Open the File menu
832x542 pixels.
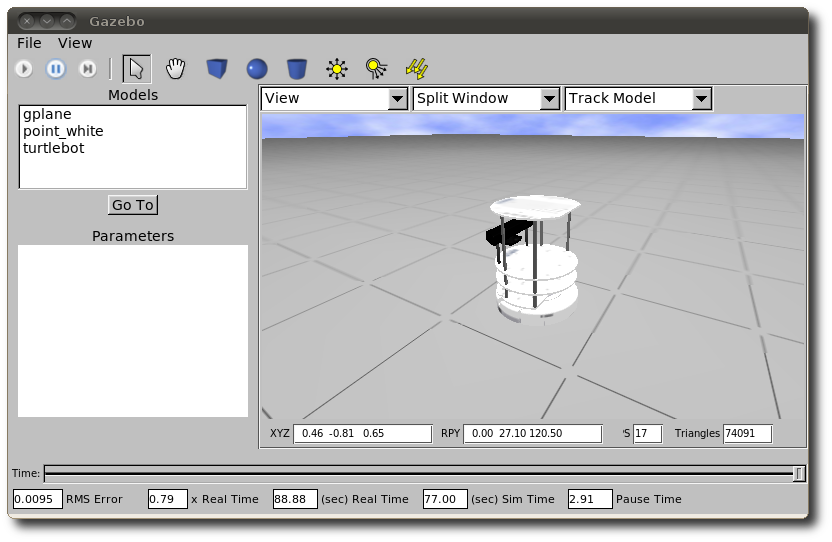pyautogui.click(x=30, y=43)
